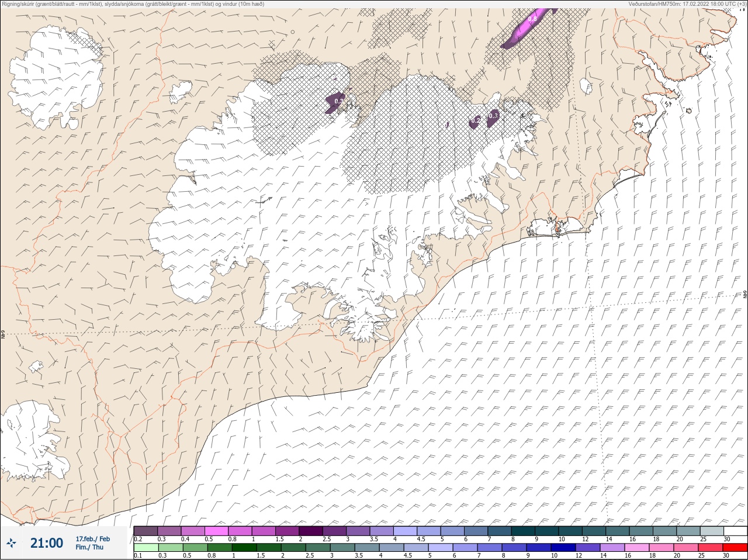Select the darkest green 1 swatch in lower legend
This screenshot has width=748, height=560.
(x=244, y=548)
